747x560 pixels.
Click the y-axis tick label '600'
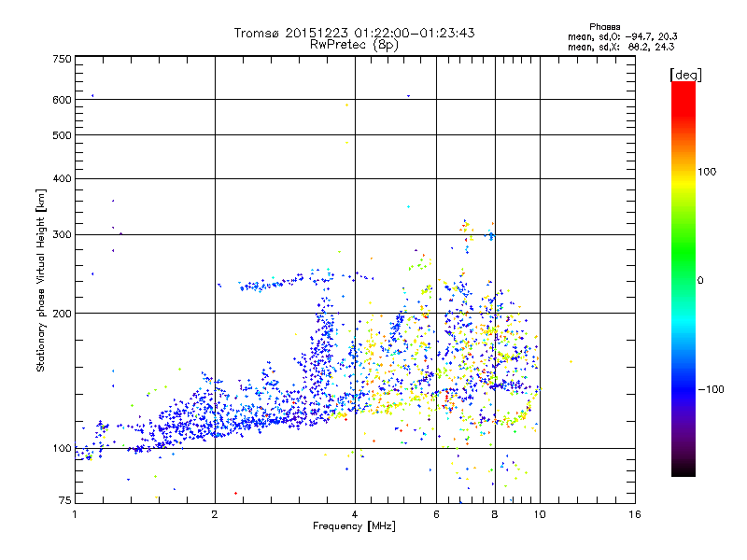pos(62,100)
